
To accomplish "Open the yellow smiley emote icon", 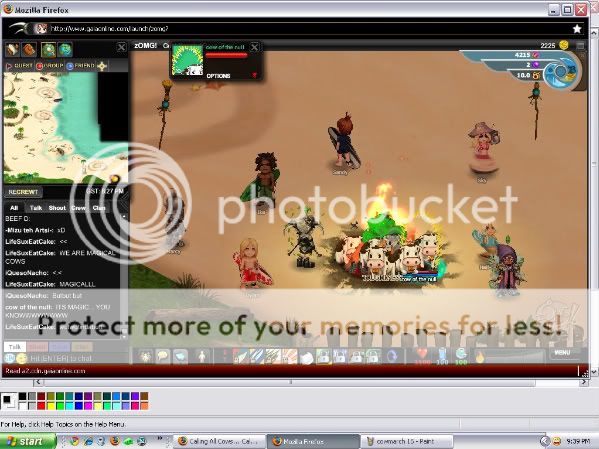I will (22, 358).
